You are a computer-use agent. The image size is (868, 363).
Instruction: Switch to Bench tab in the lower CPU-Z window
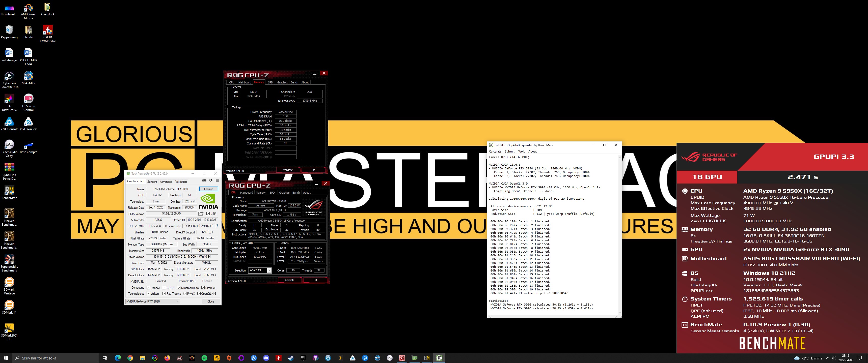pyautogui.click(x=296, y=193)
